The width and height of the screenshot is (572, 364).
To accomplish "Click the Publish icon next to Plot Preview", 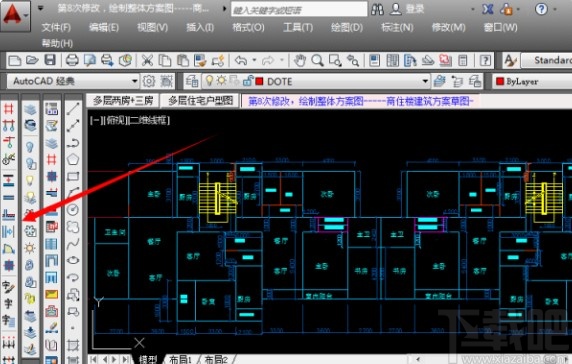I will point(107,60).
